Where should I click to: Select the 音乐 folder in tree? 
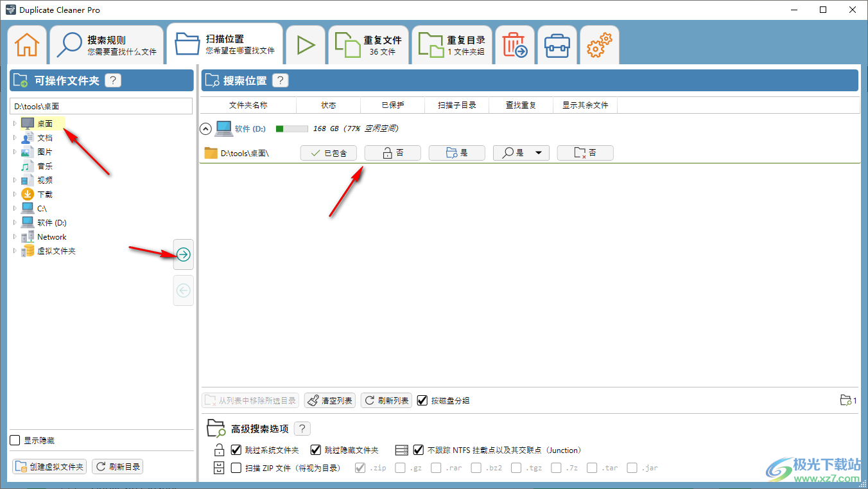45,166
